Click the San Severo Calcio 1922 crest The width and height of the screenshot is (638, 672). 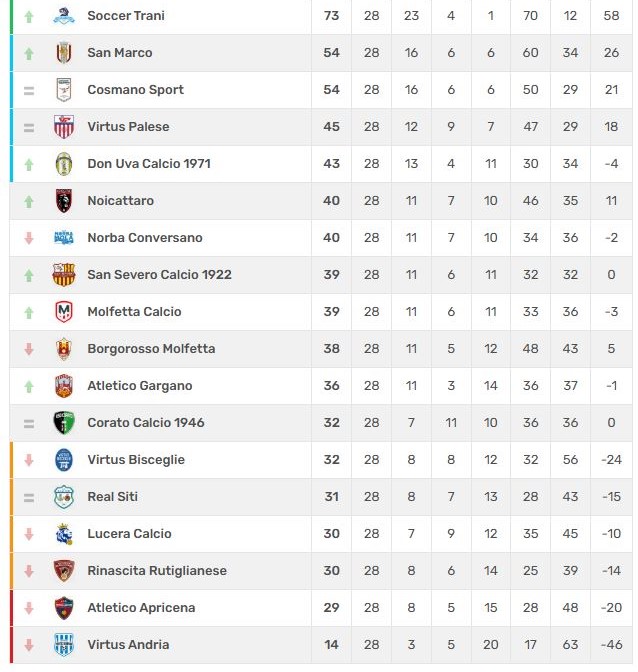point(64,275)
